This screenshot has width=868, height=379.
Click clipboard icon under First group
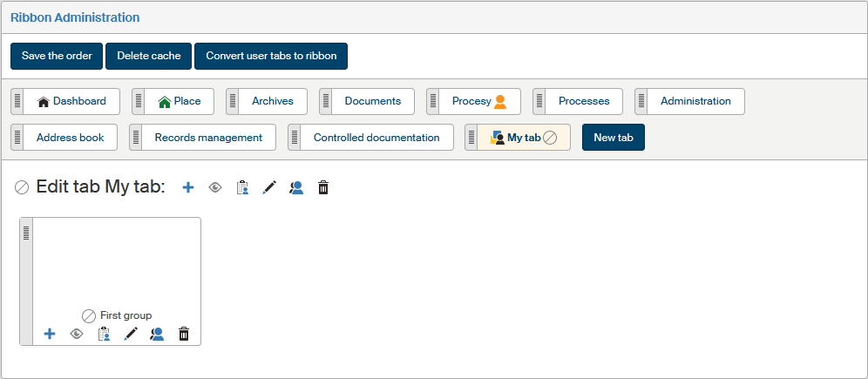coord(104,334)
